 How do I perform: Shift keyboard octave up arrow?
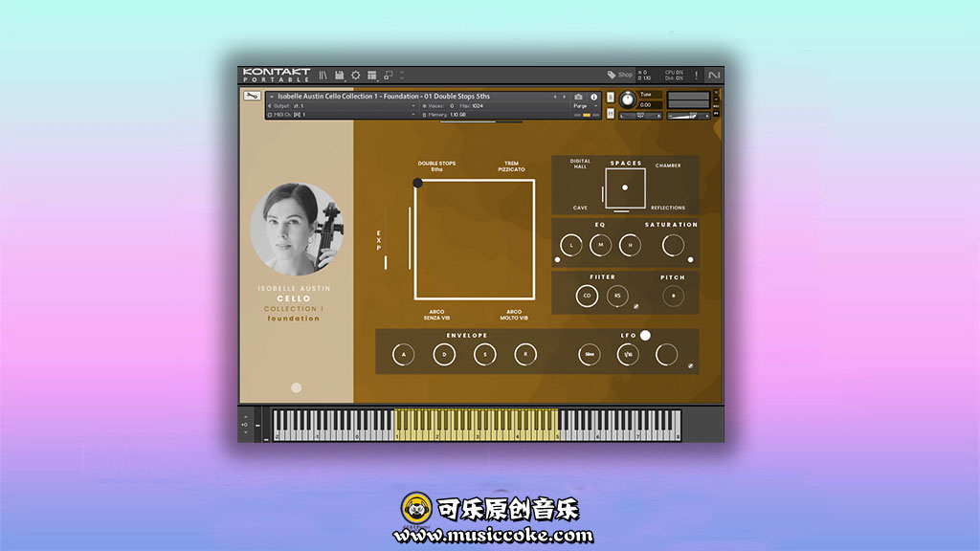246,417
